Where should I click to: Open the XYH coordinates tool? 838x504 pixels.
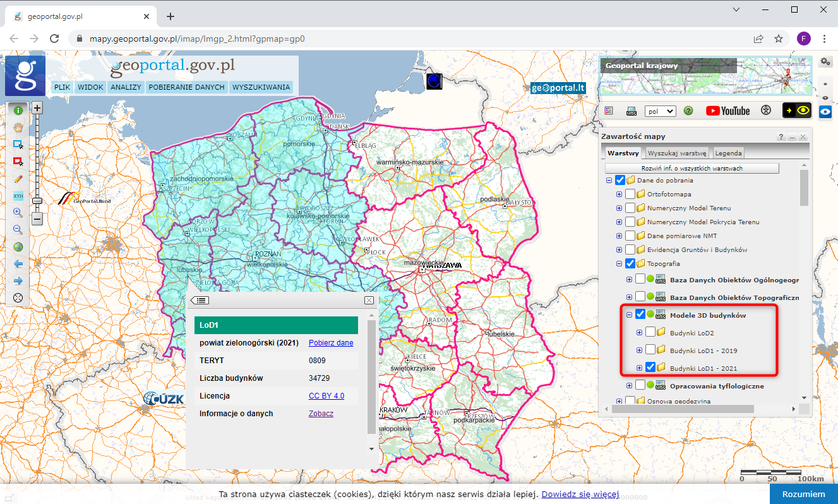click(x=18, y=196)
